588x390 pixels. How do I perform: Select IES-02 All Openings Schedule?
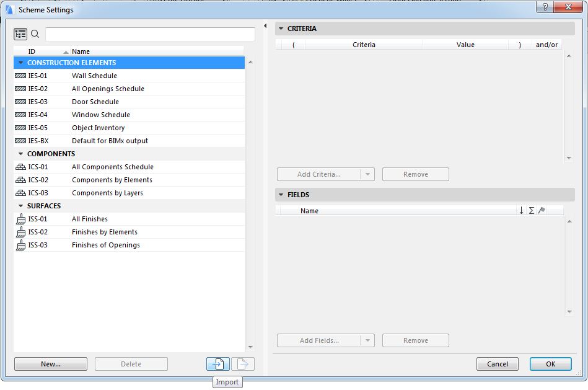(129, 89)
